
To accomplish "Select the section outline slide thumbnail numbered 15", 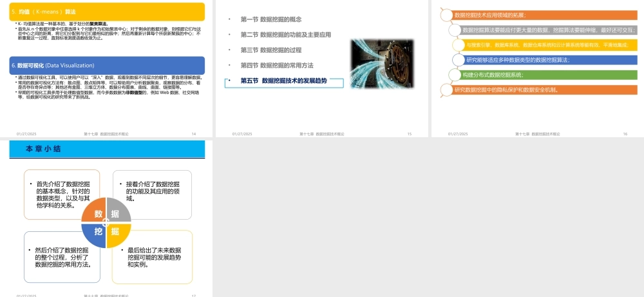I will click(322, 68).
